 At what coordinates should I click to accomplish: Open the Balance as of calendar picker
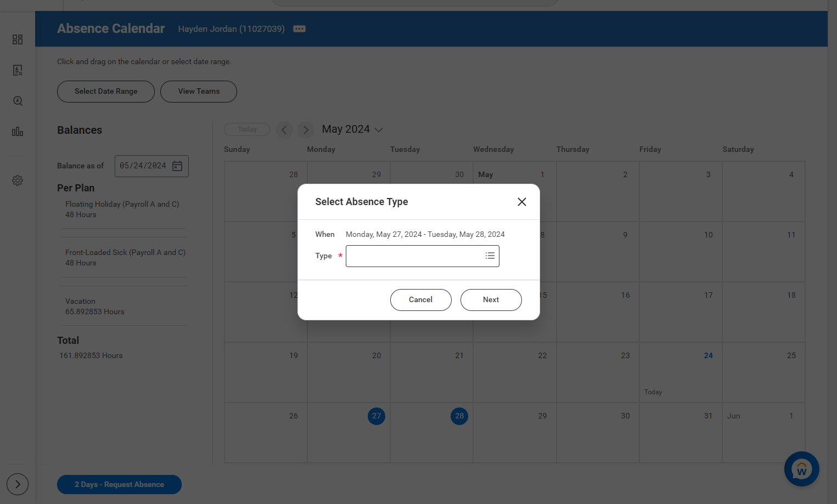click(177, 166)
